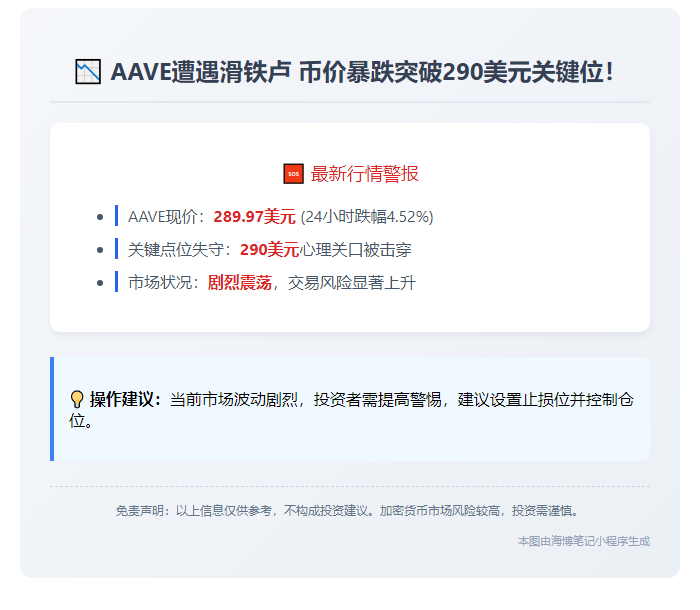700x610 pixels.
Task: Select the headline AAVE遭遇滑铁卢 币价暴跌突破290美元关键位!
Action: point(362,72)
